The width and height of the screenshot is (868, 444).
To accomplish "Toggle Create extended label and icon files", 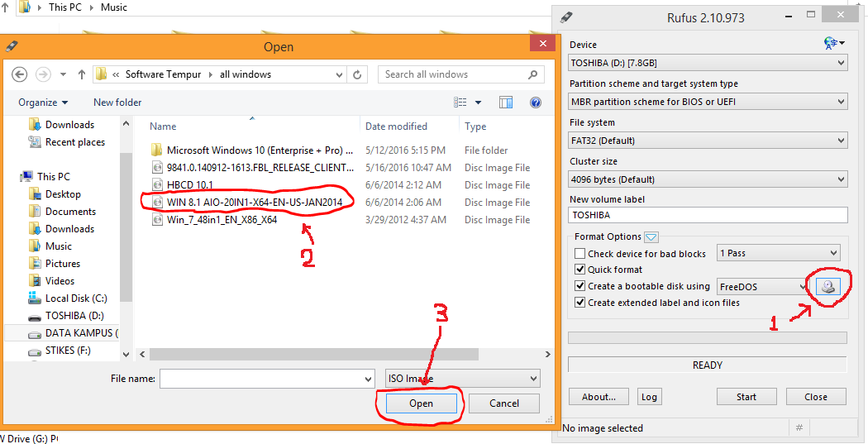I will 579,303.
